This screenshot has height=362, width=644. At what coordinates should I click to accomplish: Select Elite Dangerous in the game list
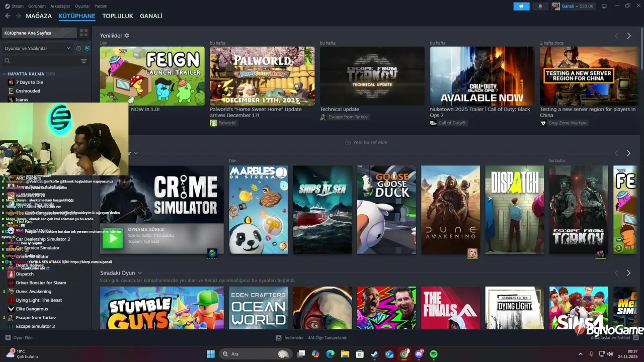click(32, 309)
